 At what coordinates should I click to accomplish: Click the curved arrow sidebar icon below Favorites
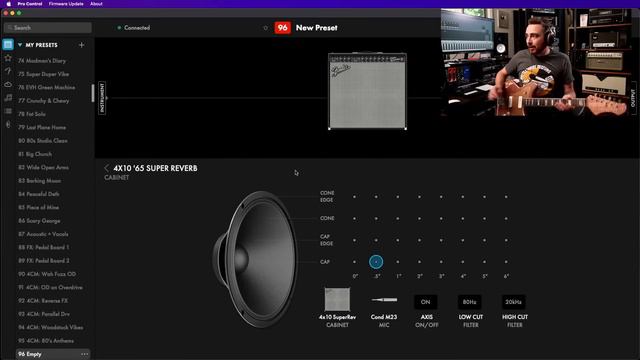pos(8,71)
